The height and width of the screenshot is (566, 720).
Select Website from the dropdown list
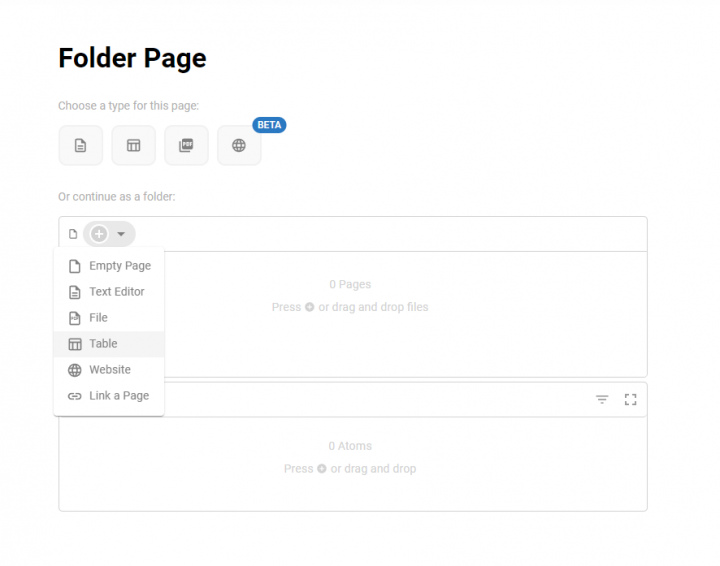point(109,370)
